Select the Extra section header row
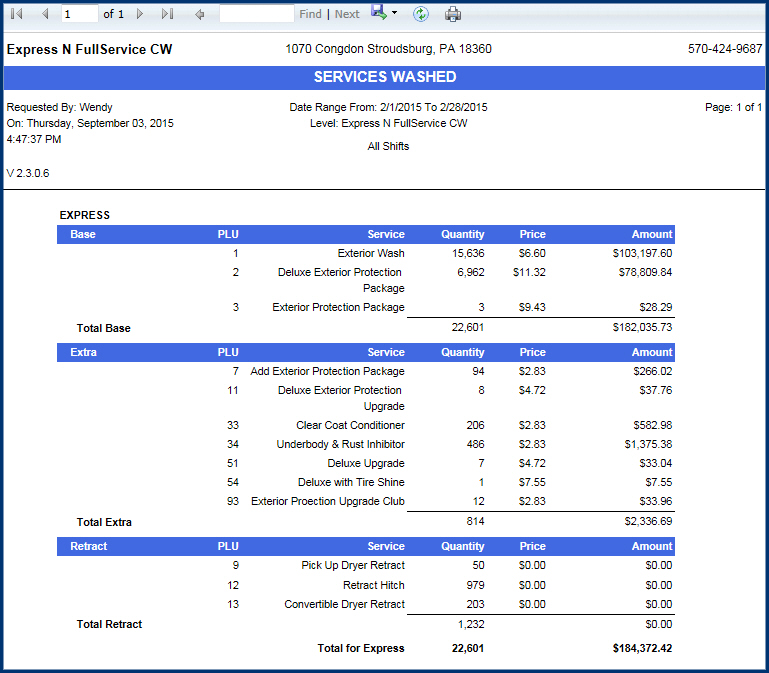 pos(366,352)
